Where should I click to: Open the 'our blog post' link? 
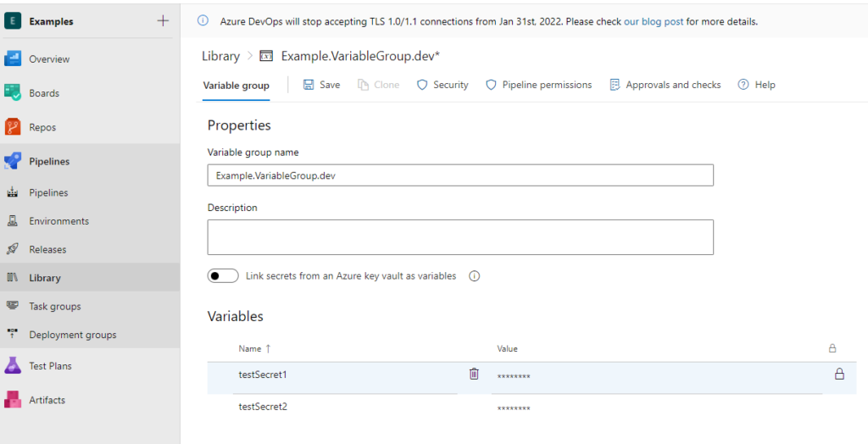(x=654, y=21)
